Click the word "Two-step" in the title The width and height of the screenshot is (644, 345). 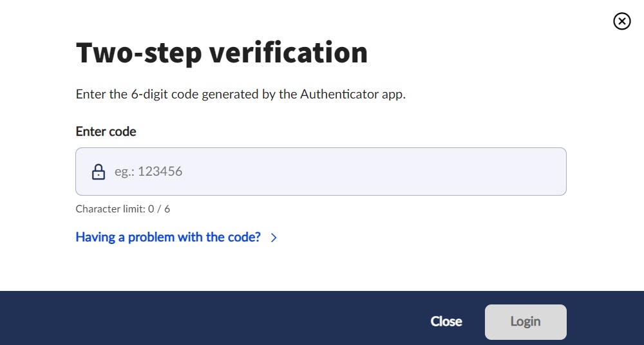click(x=137, y=52)
